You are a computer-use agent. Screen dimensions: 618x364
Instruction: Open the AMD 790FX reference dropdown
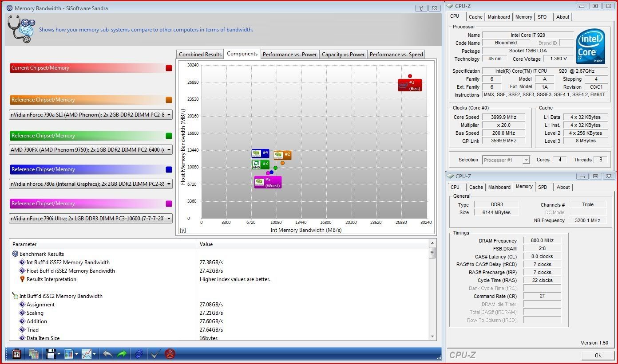point(91,150)
